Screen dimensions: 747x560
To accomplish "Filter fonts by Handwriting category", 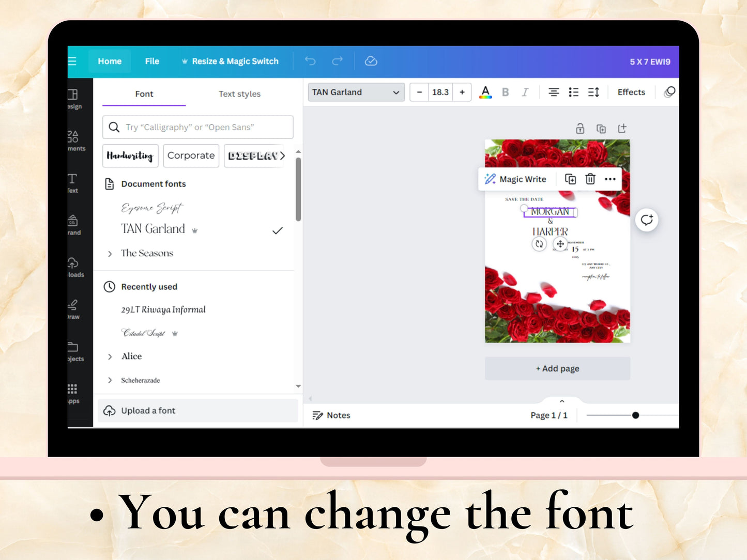I will 130,155.
